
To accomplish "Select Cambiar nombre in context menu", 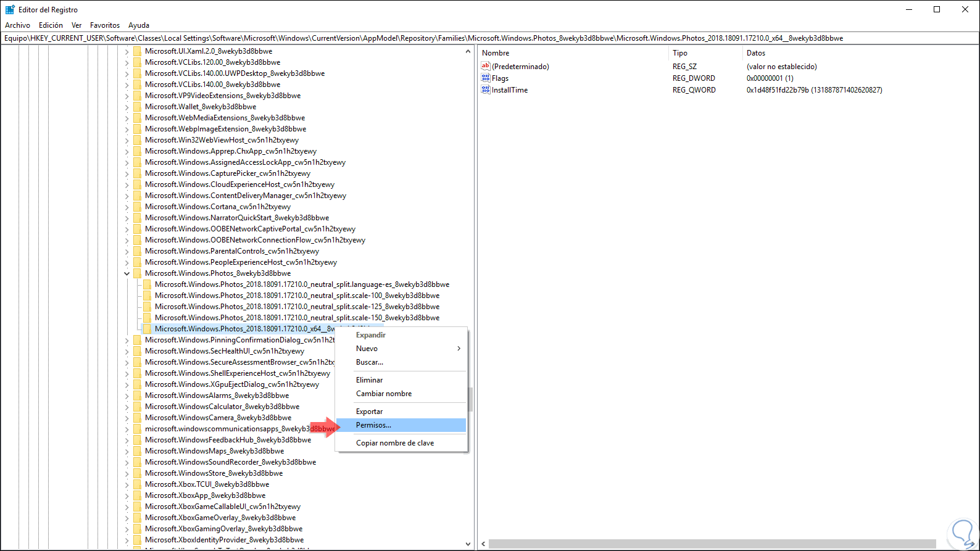I will [x=401, y=394].
